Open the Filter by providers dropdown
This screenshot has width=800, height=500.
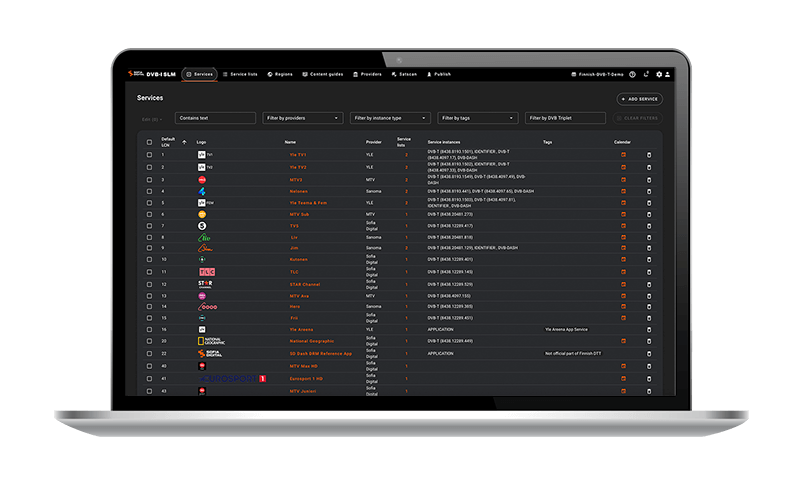303,118
